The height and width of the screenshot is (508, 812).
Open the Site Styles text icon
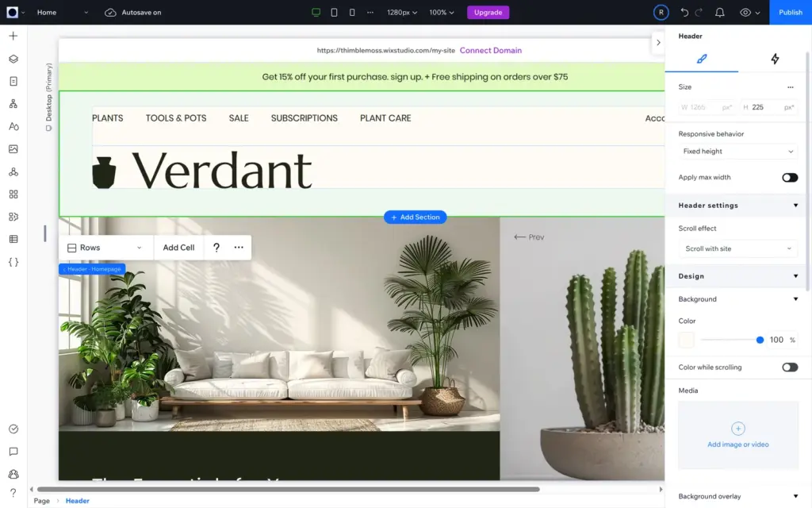(13, 126)
